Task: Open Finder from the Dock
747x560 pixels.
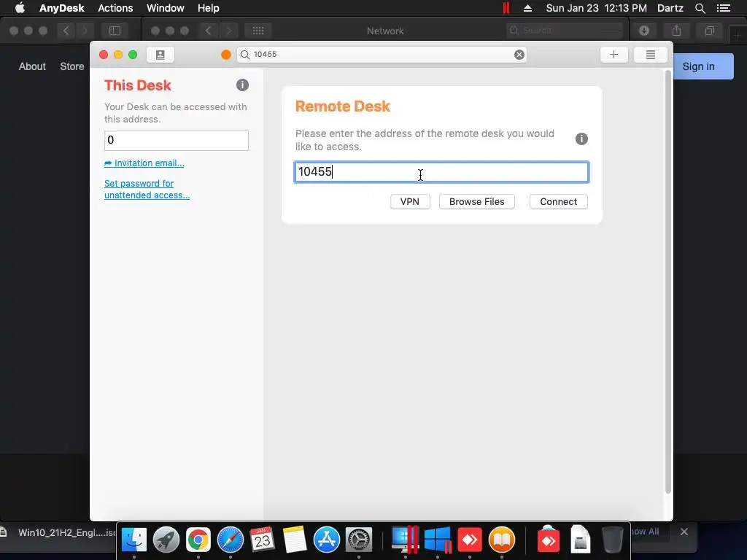Action: click(134, 540)
